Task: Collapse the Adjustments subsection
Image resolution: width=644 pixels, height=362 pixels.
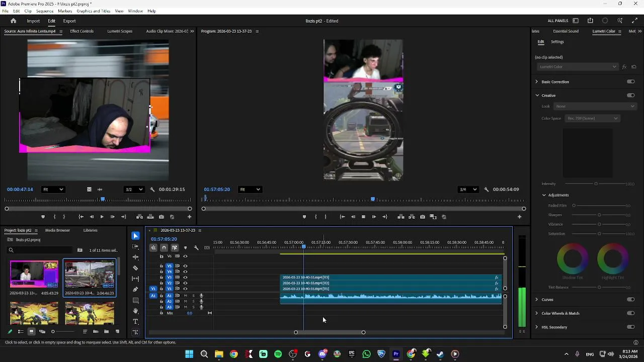Action: click(544, 195)
